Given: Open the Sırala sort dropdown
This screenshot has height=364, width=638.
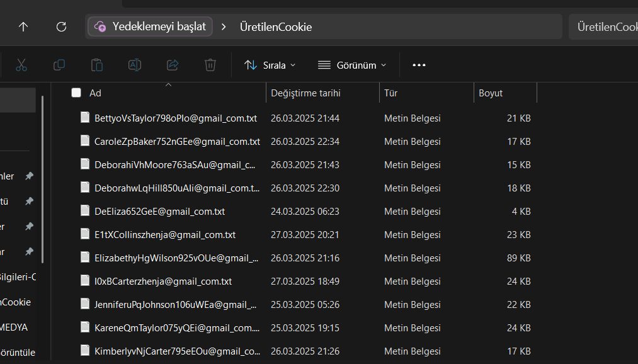Looking at the screenshot, I should point(270,65).
